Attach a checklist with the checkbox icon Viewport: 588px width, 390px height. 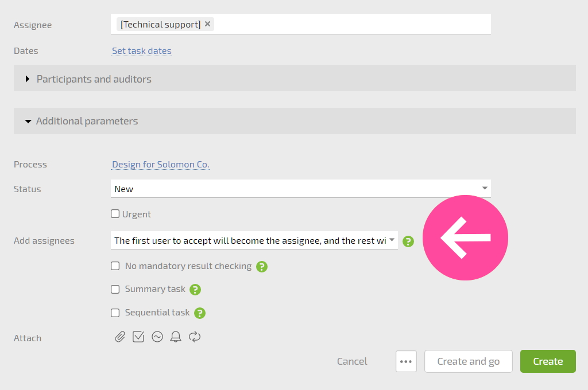pyautogui.click(x=138, y=337)
